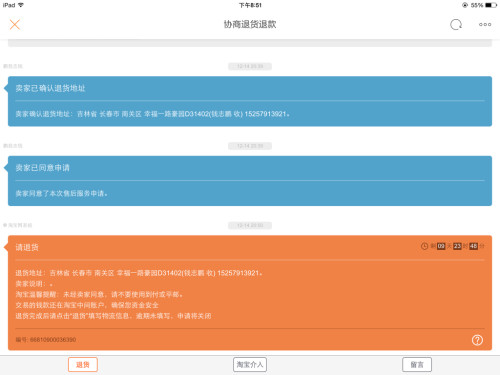Tap the refresh circle icon in the header
Viewport: 500px width, 375px height.
[x=456, y=24]
